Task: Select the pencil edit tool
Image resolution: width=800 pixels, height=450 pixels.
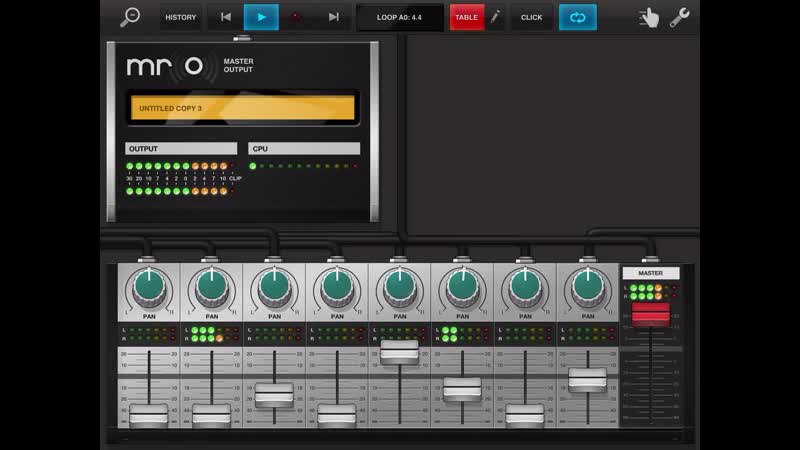Action: (x=494, y=17)
